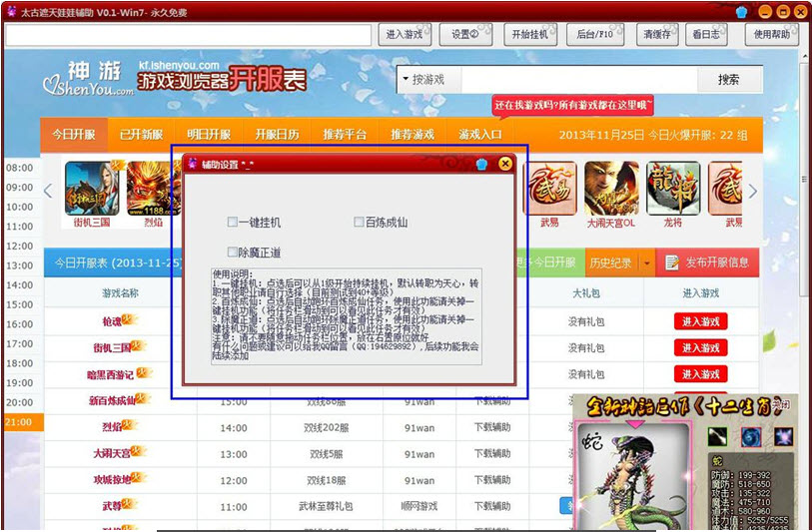This screenshot has height=532, width=812.
Task: Click the 进入游戏 toolbar button
Action: [x=405, y=34]
